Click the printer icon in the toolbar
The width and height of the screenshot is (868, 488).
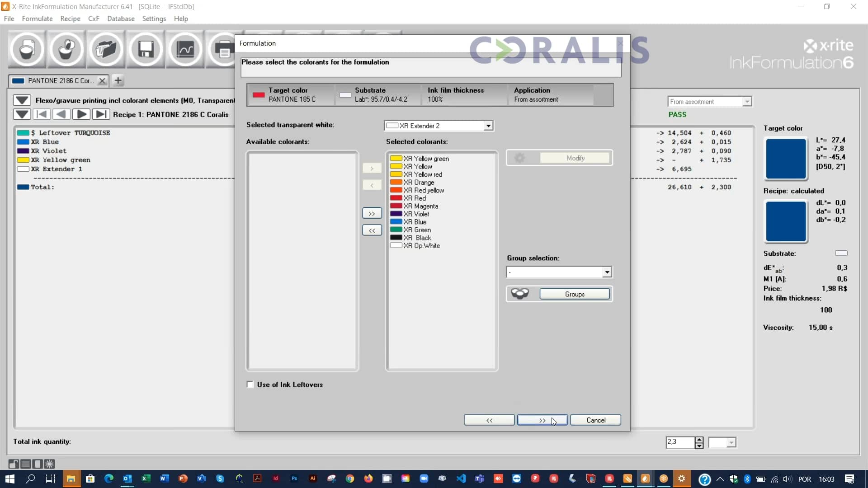[x=225, y=49]
